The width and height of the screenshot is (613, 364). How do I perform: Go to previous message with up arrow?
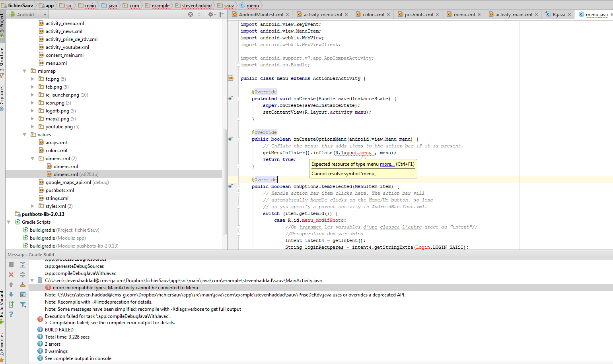11,285
